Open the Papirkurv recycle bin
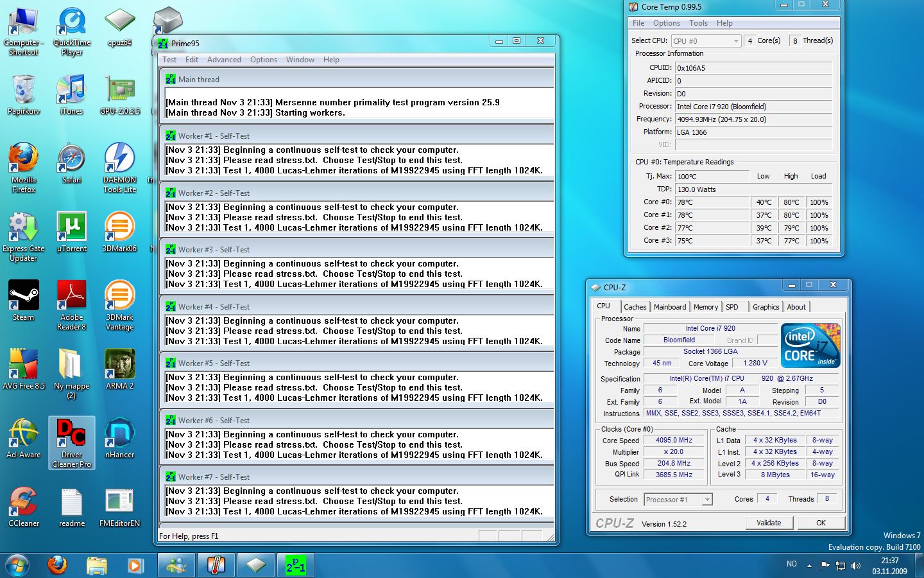The image size is (924, 578). (x=24, y=94)
